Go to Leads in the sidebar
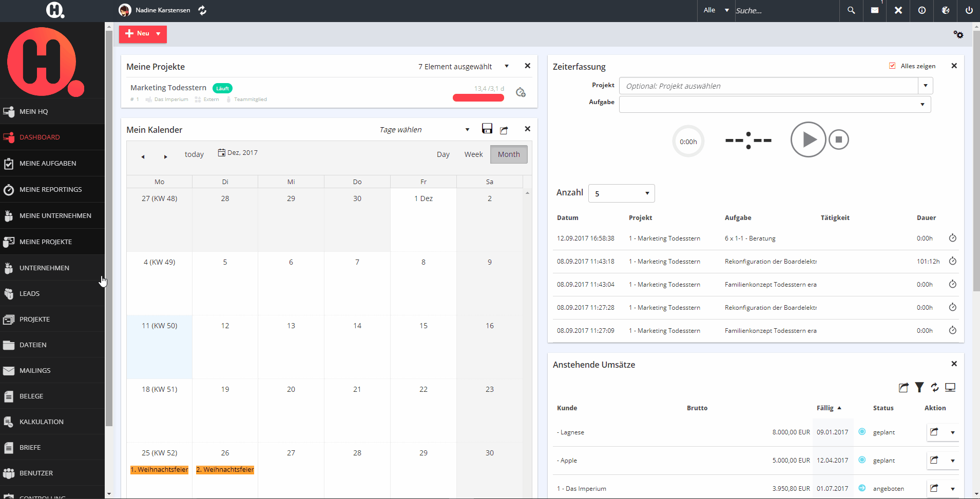Viewport: 980px width, 499px height. click(x=29, y=293)
